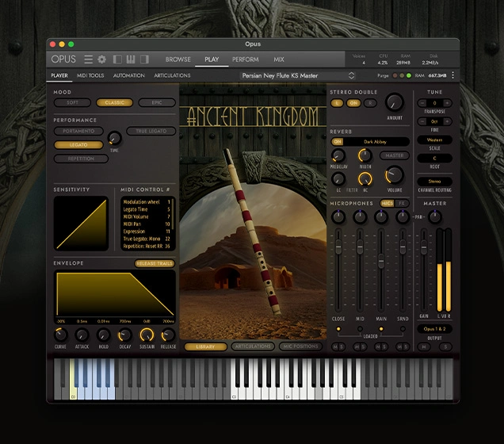Open Opus settings gear icon
Viewport: 504px width, 444px height.
click(x=102, y=59)
